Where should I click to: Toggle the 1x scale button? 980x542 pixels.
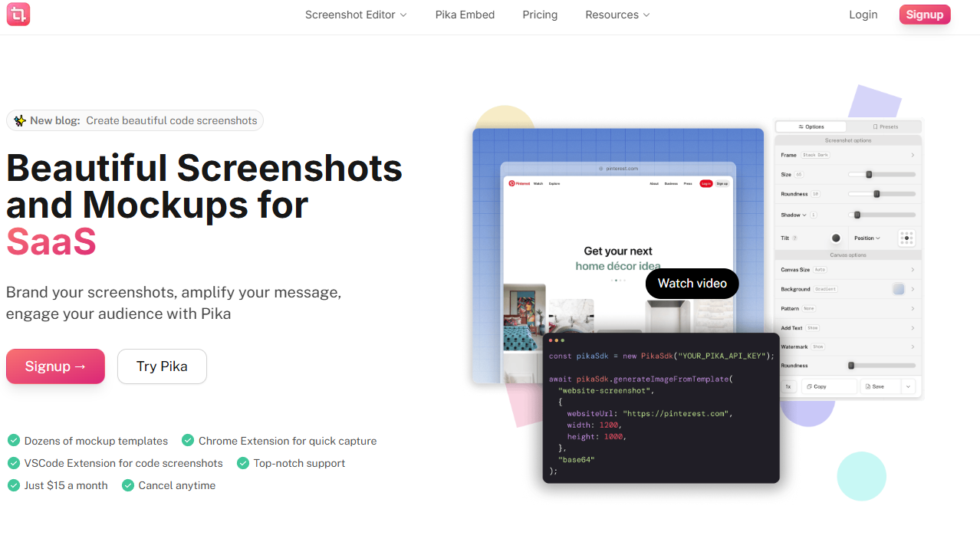788,386
